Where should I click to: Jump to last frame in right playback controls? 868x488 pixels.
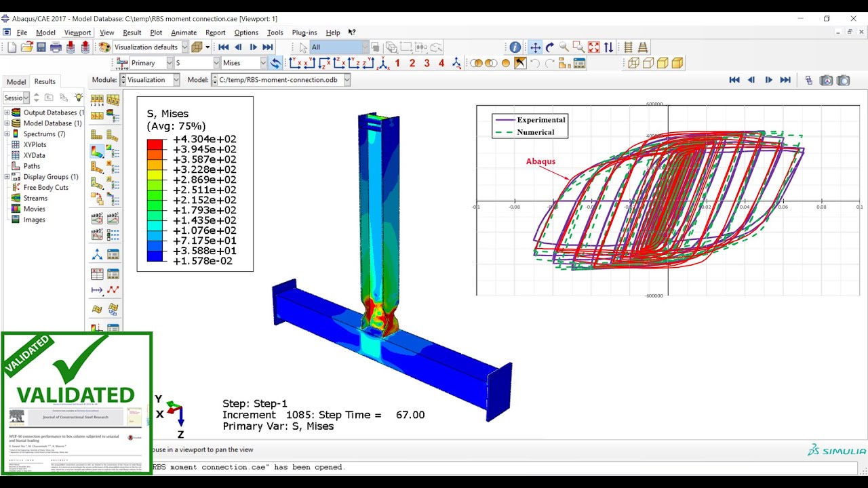pyautogui.click(x=785, y=80)
